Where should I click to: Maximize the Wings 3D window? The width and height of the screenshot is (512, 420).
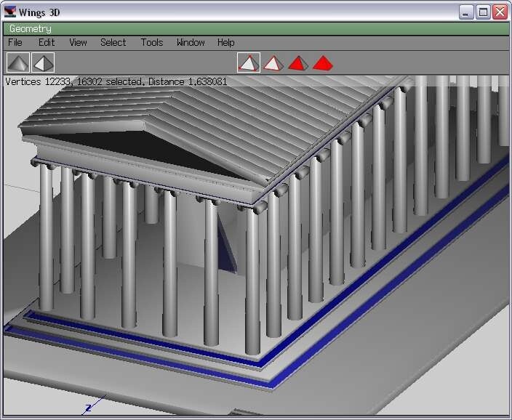(x=483, y=12)
